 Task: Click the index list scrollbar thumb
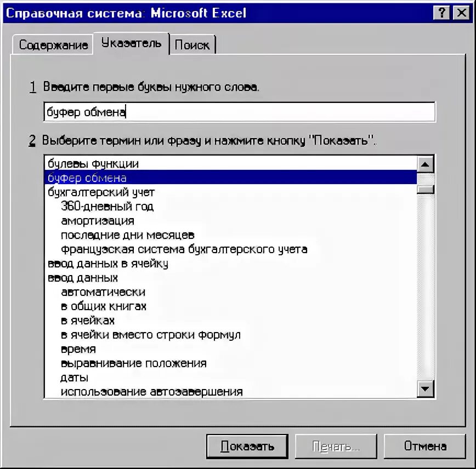(x=426, y=190)
